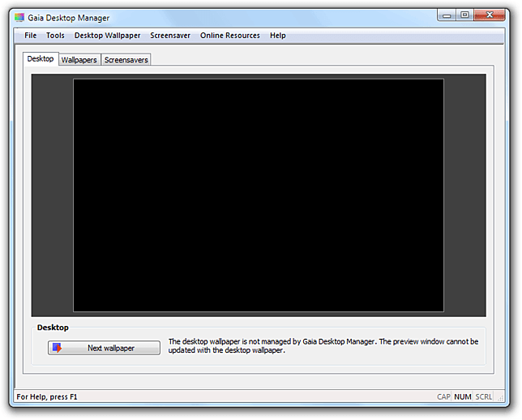Click the "For Help, press F1" status text
The image size is (522, 420).
click(47, 397)
